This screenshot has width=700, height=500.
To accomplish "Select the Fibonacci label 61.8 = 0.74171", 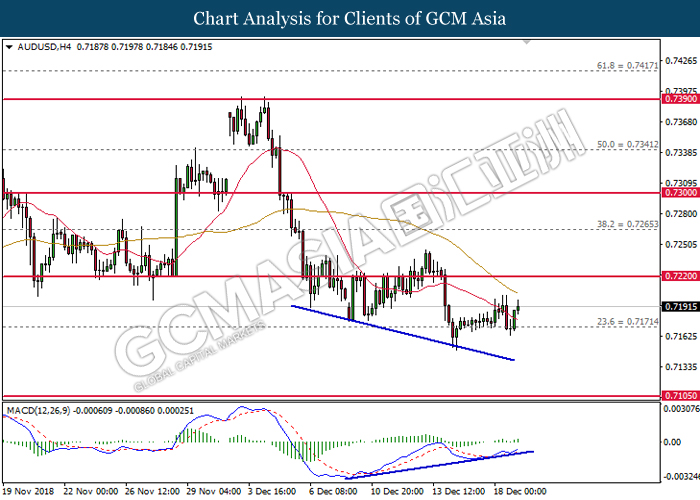I will [x=627, y=66].
